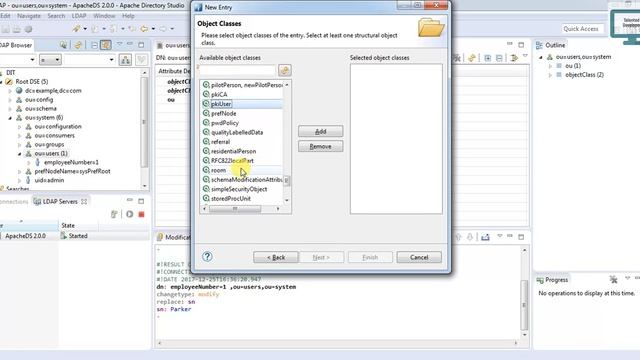640x360 pixels.
Task: Collapse ou=users (1) node
Action: pyautogui.click(x=19, y=153)
